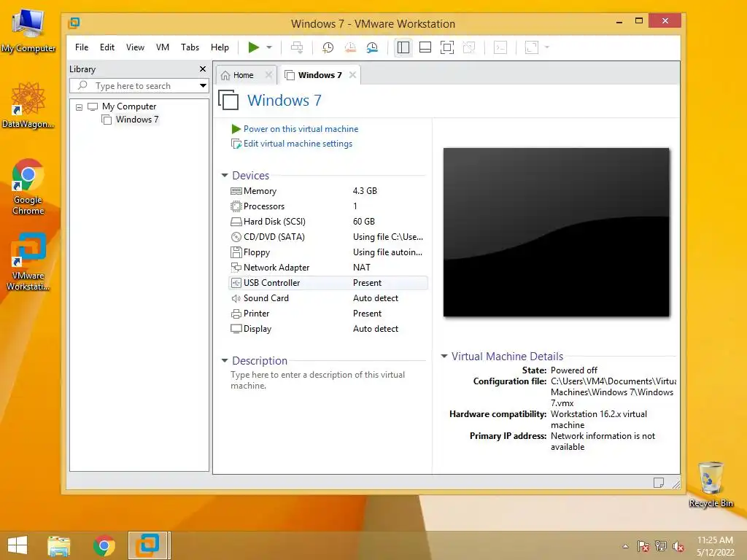Click the console view toolbar icon
747x560 pixels.
500,47
